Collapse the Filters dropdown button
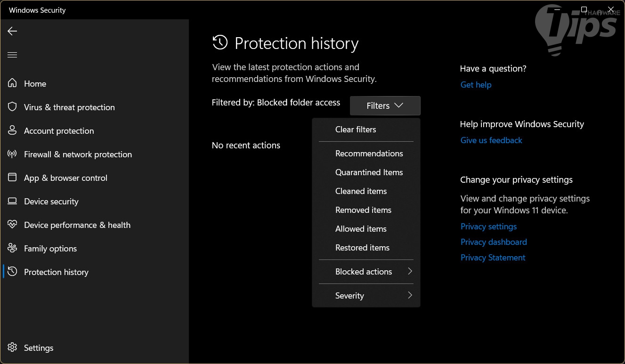625x364 pixels. 385,106
